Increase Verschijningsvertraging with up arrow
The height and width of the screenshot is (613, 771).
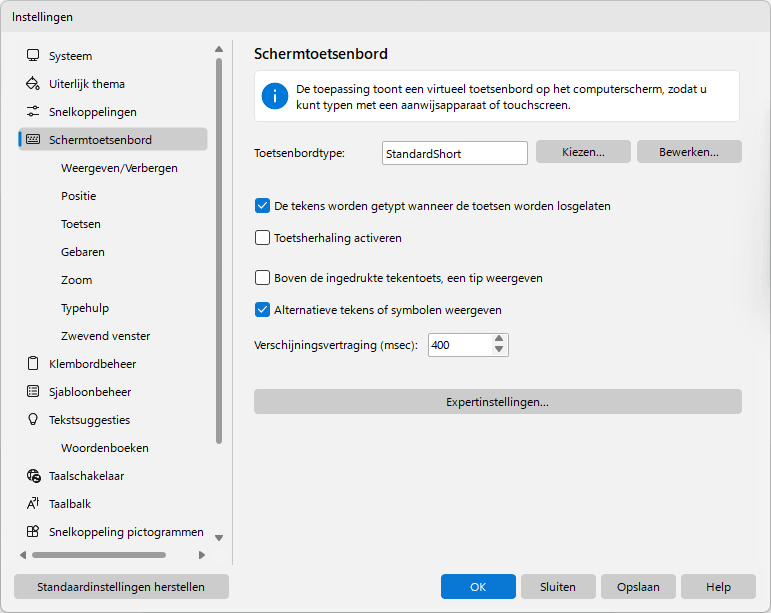499,339
